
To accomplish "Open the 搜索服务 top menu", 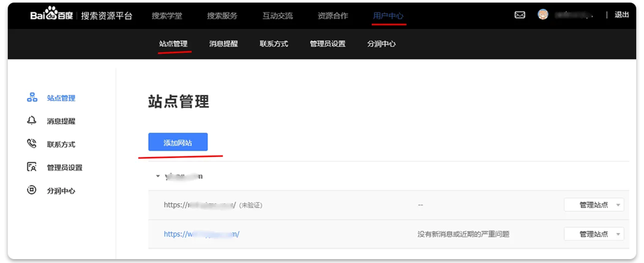I will [x=222, y=16].
